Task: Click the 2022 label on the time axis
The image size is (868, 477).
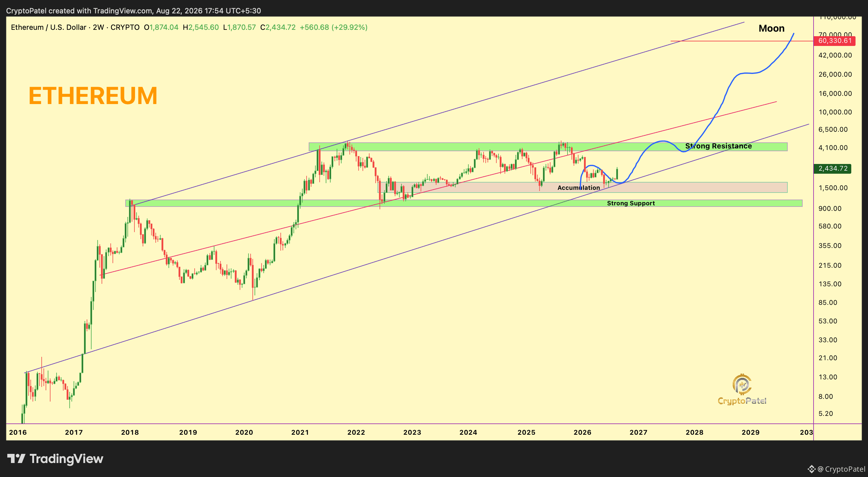Action: (356, 433)
